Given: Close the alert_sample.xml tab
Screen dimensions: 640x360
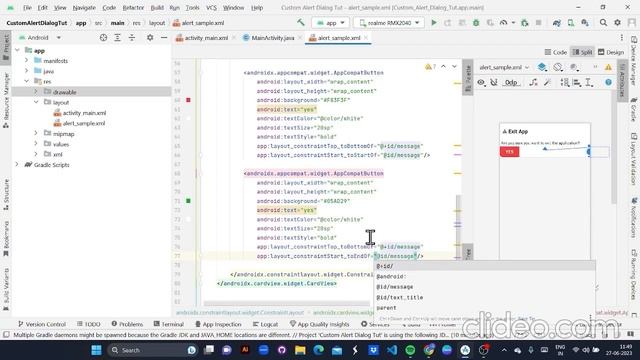Looking at the screenshot, I should coord(366,38).
